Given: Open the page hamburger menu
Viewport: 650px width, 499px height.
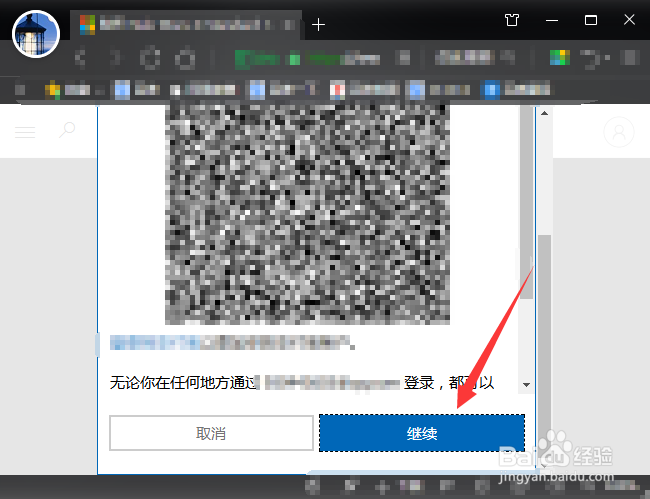Looking at the screenshot, I should point(25,132).
